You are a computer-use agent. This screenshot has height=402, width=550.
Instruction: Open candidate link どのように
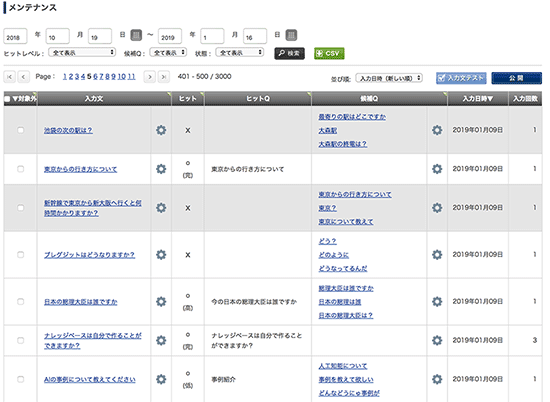pos(334,255)
